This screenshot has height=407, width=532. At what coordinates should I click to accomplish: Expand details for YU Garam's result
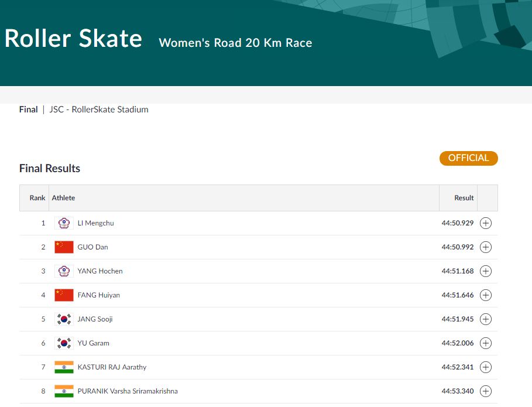[x=486, y=343]
